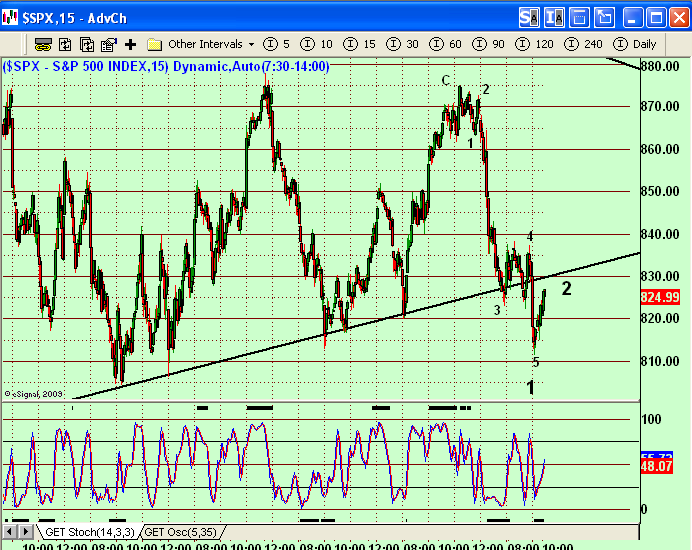
Task: Click the toolbar grip handle
Action: (x=23, y=44)
